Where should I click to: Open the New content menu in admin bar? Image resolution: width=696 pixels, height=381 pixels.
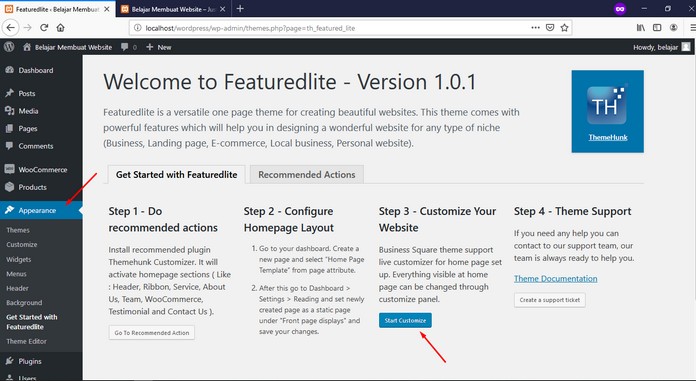pos(158,47)
